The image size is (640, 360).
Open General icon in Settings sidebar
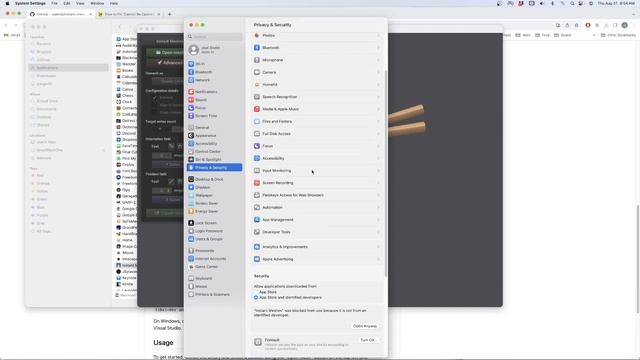[x=191, y=127]
